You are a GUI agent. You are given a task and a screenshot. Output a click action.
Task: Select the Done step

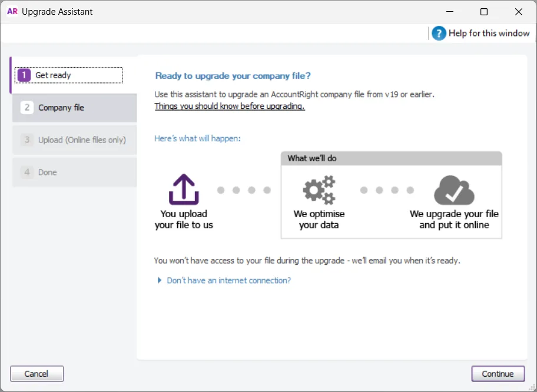(74, 172)
